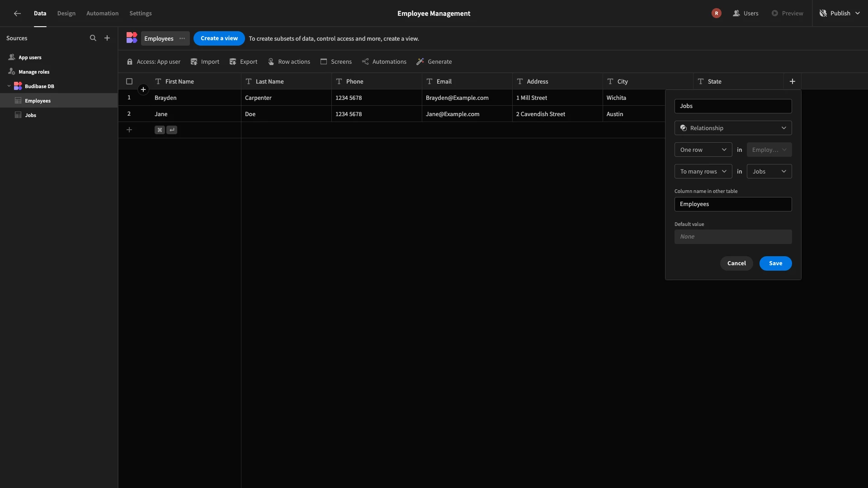Screen dimensions: 868x488
Task: Open the Publish dropdown menu
Action: pos(840,14)
